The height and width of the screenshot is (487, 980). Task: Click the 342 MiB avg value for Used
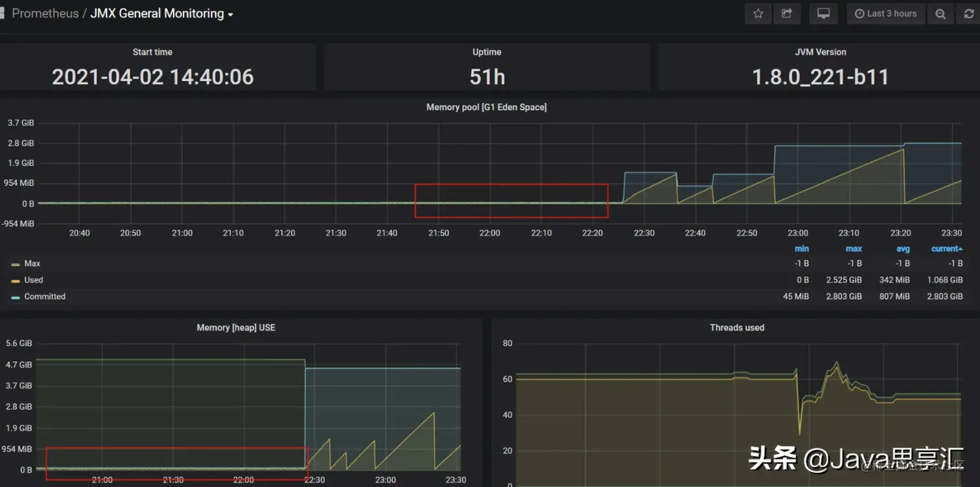pyautogui.click(x=894, y=280)
